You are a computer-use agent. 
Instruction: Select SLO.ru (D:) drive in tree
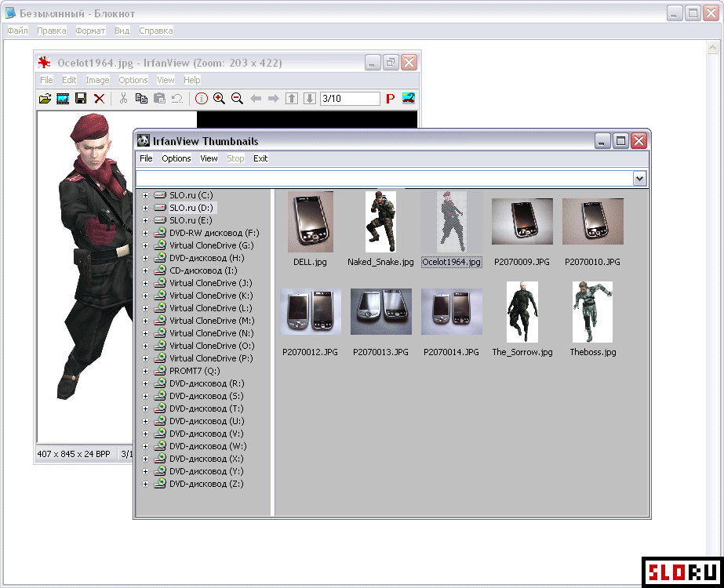(x=191, y=208)
